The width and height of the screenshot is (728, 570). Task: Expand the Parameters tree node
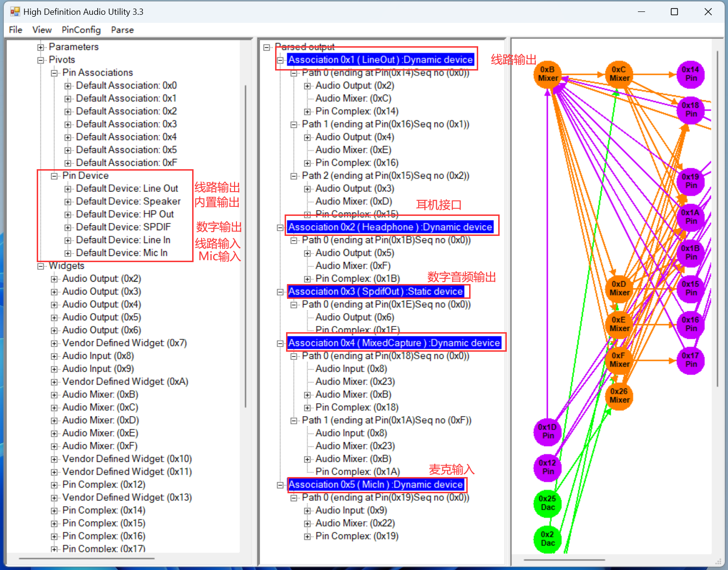(x=41, y=47)
